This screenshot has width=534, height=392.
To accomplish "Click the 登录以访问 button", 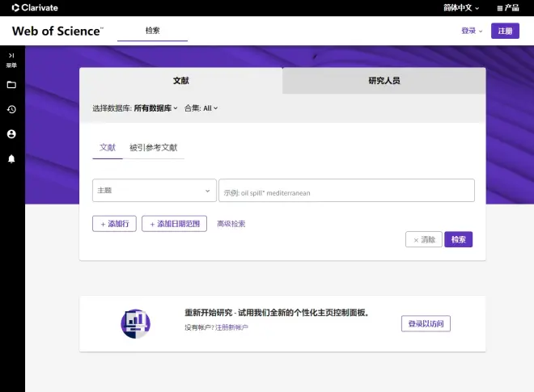I will [x=426, y=323].
